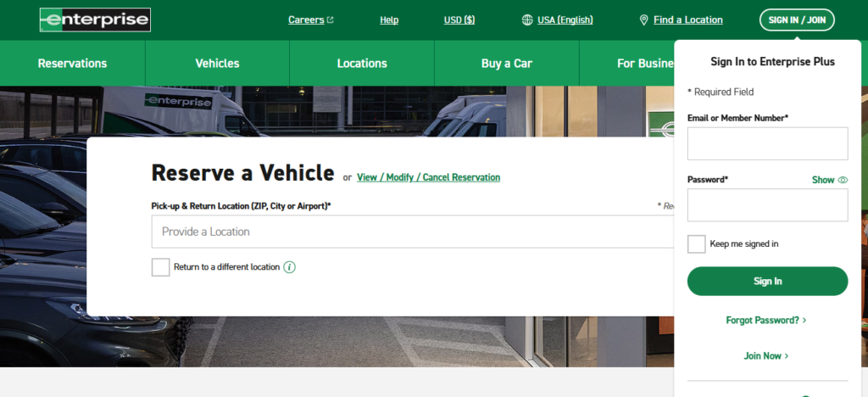Click the Provide a Location input field
Image resolution: width=868 pixels, height=397 pixels.
click(x=407, y=232)
